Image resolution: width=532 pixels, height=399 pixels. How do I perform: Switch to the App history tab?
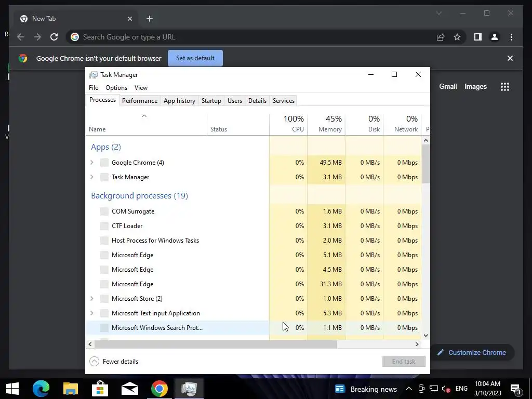179,100
